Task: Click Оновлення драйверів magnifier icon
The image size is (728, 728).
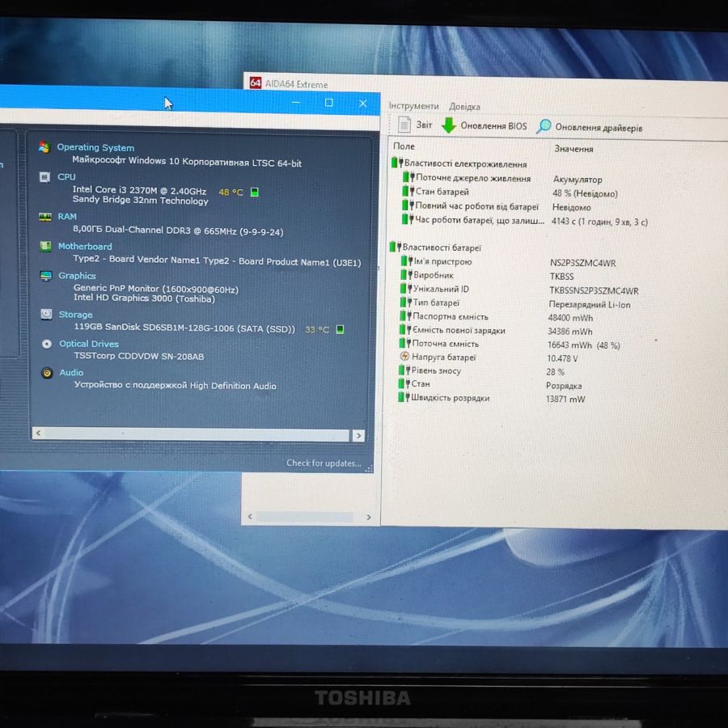Action: (x=544, y=126)
